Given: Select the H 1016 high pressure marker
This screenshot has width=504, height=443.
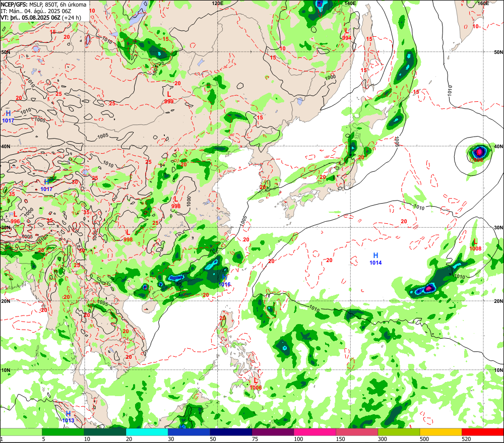Looking at the screenshot, I should (224, 281).
